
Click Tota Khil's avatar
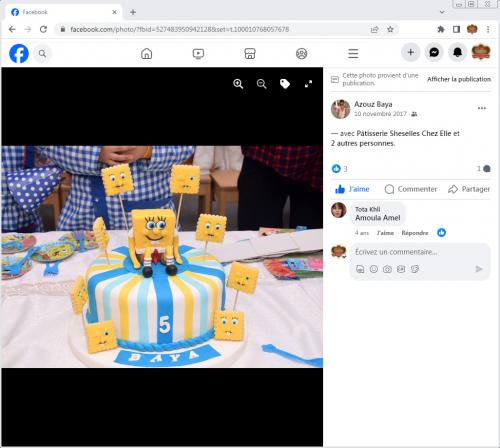coord(339,210)
